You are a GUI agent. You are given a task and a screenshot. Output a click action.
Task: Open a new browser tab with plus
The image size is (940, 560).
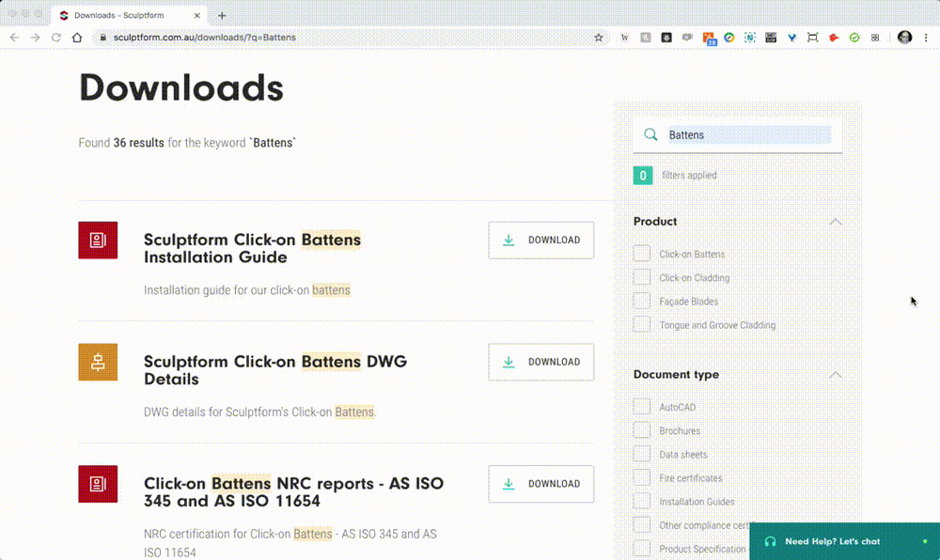coord(222,16)
